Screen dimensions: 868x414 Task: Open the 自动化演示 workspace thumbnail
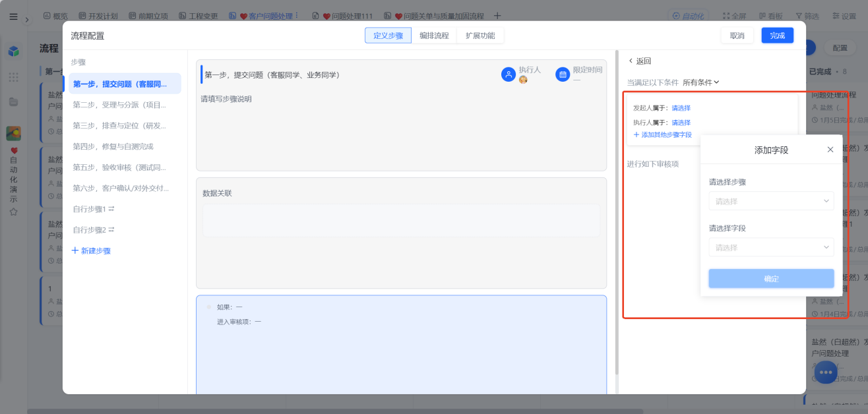13,133
